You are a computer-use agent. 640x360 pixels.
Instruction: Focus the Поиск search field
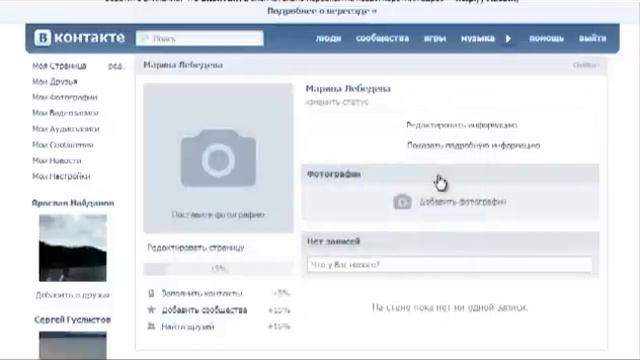(200, 39)
